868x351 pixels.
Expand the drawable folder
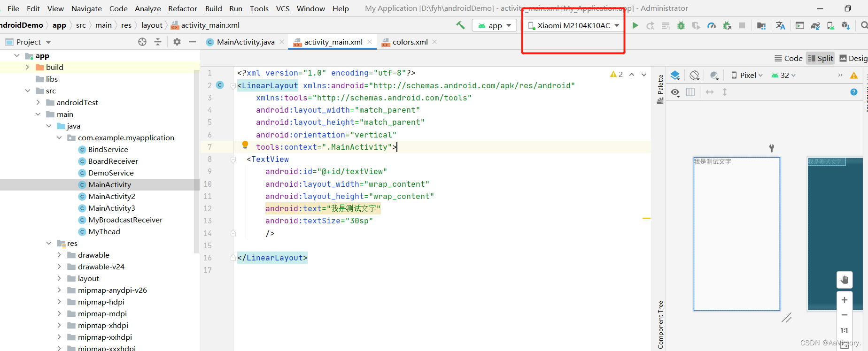coord(59,255)
